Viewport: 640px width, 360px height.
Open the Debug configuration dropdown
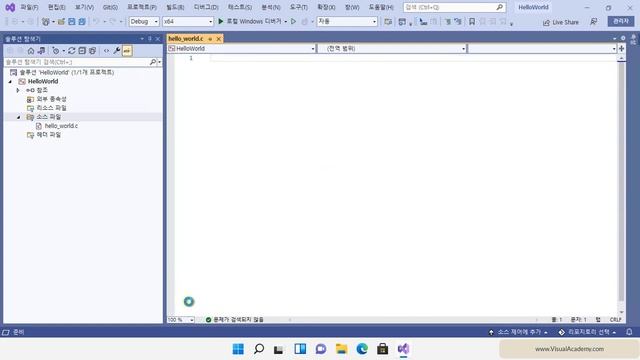tap(144, 22)
